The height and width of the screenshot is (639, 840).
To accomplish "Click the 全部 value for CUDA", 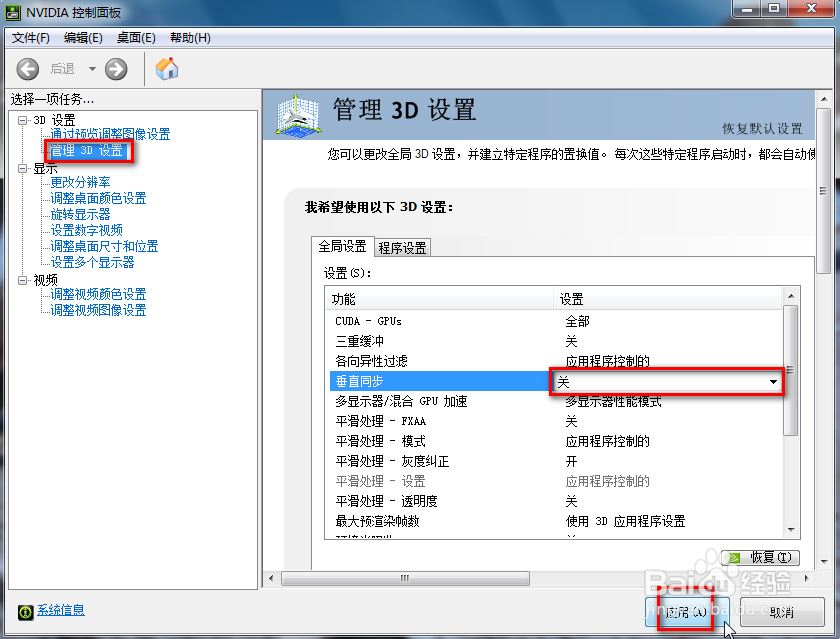I will (578, 321).
